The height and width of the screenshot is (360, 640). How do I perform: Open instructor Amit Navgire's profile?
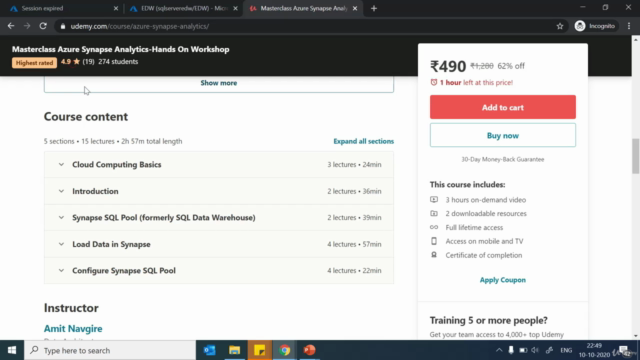click(73, 329)
